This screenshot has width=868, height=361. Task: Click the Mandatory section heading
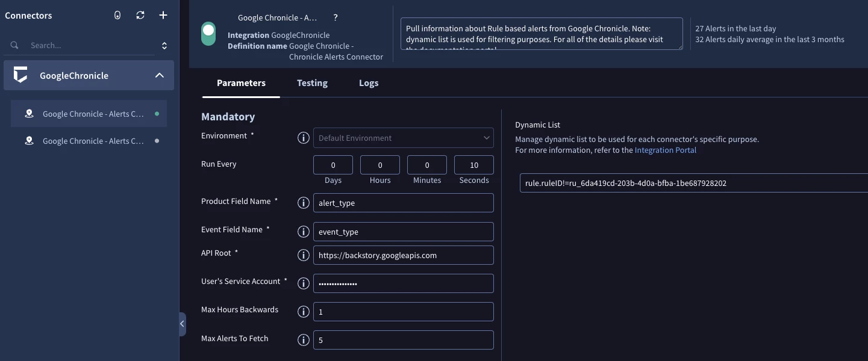(228, 117)
